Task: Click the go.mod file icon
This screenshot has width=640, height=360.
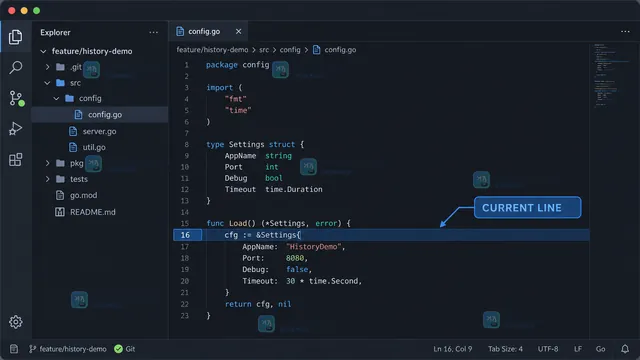Action: pyautogui.click(x=60, y=196)
